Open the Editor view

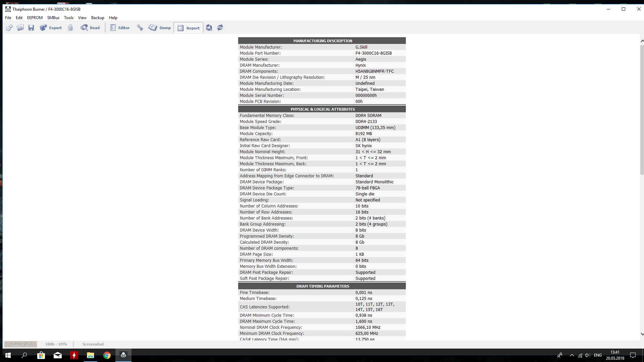[120, 28]
